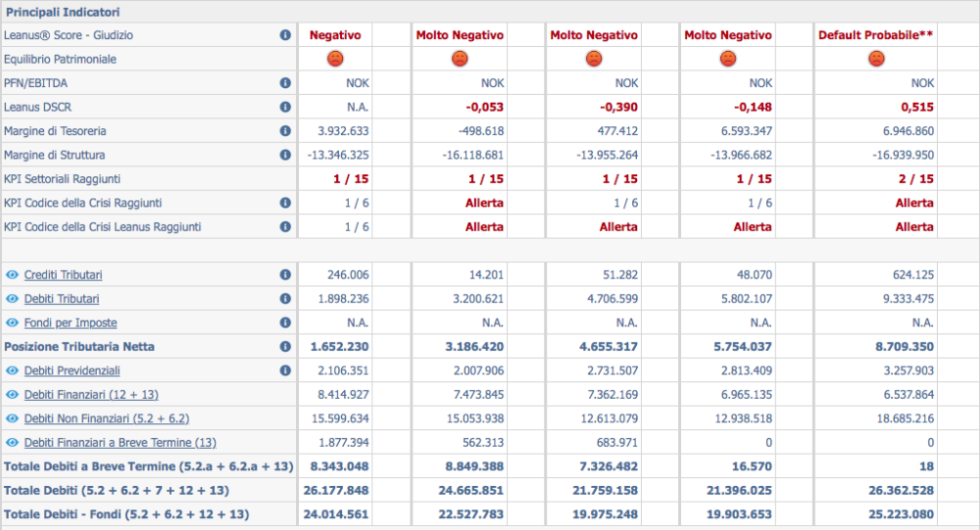Screen dimensions: 980x530
Task: Open the Debiti Tributari link
Action: 62,299
